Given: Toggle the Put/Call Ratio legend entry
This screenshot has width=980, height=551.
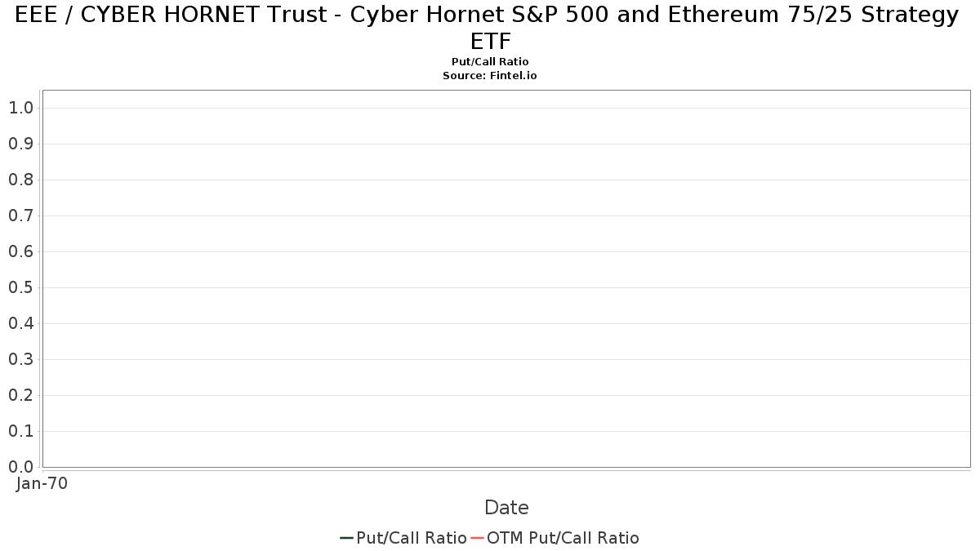Looking at the screenshot, I should [412, 538].
